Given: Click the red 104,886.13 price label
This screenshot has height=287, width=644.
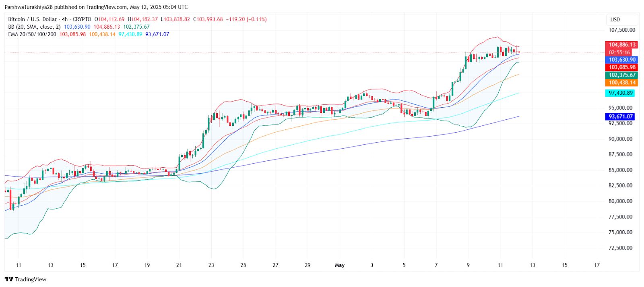Looking at the screenshot, I should coord(622,45).
